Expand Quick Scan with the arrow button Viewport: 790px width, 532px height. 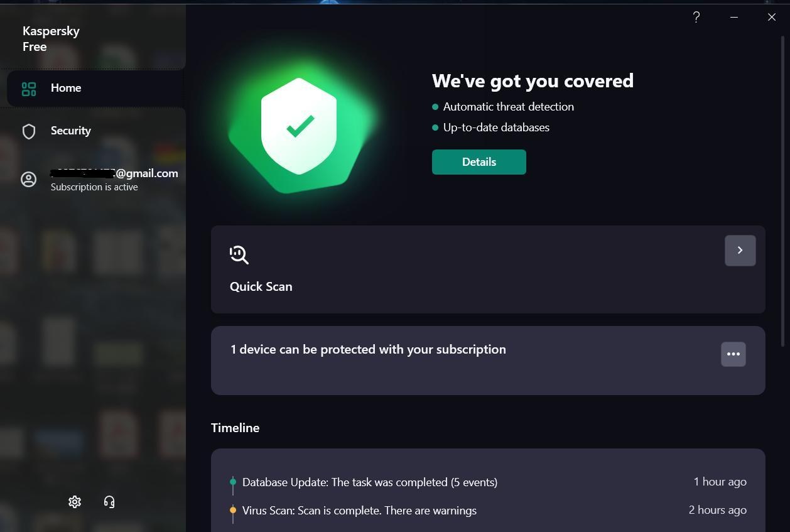click(740, 251)
